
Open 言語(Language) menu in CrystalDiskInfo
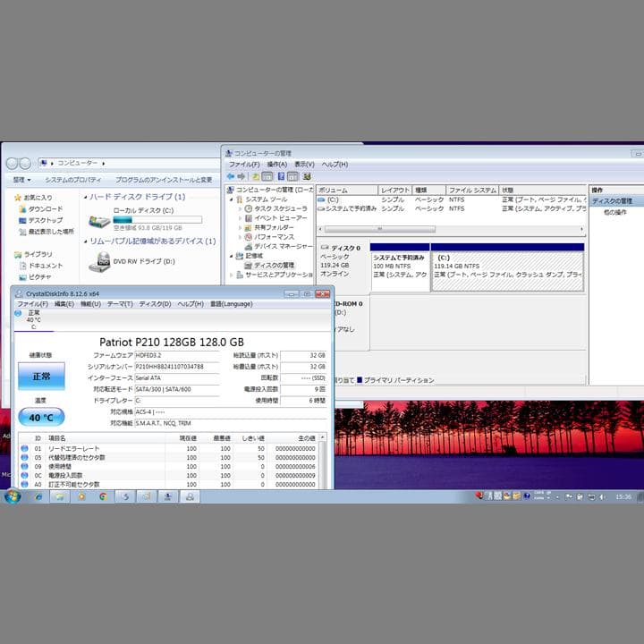(232, 304)
